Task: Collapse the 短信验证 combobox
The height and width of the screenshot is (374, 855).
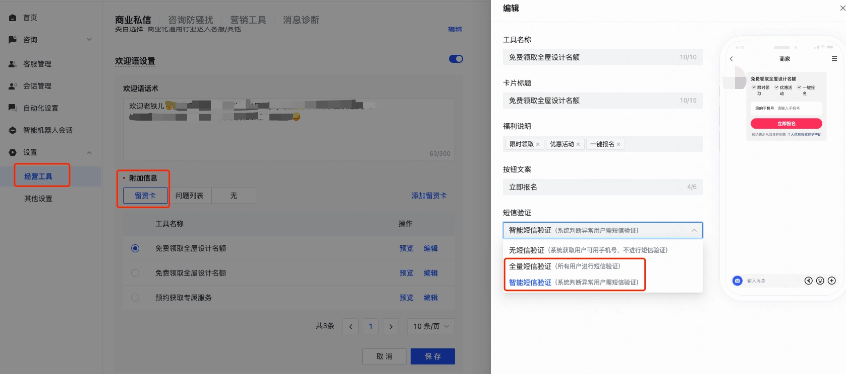Action: coord(603,230)
